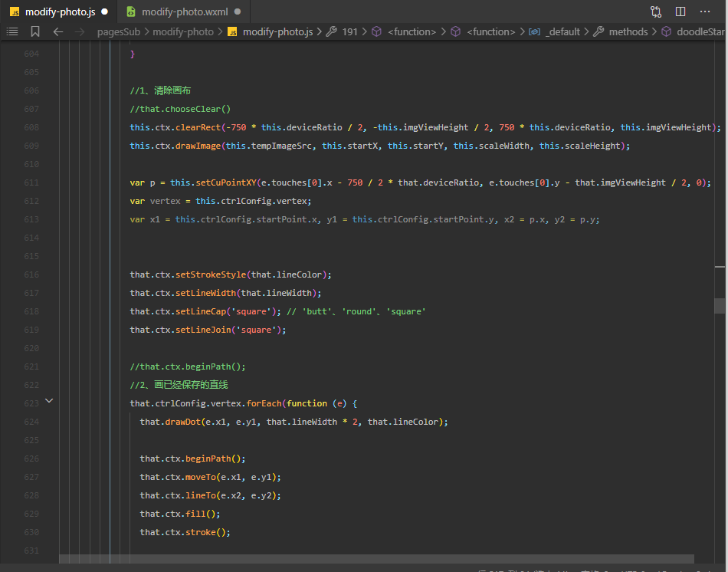728x572 pixels.
Task: Switch to the modify-photo.js tab
Action: pyautogui.click(x=60, y=12)
